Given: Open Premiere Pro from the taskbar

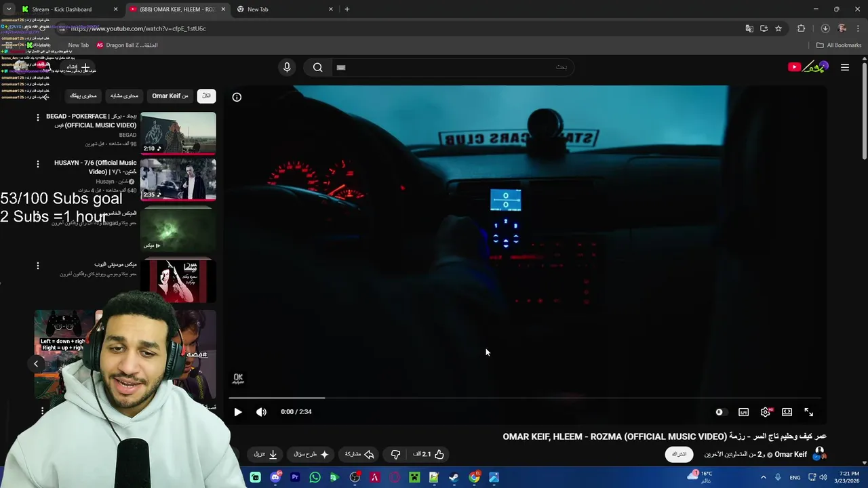Looking at the screenshot, I should click(295, 478).
